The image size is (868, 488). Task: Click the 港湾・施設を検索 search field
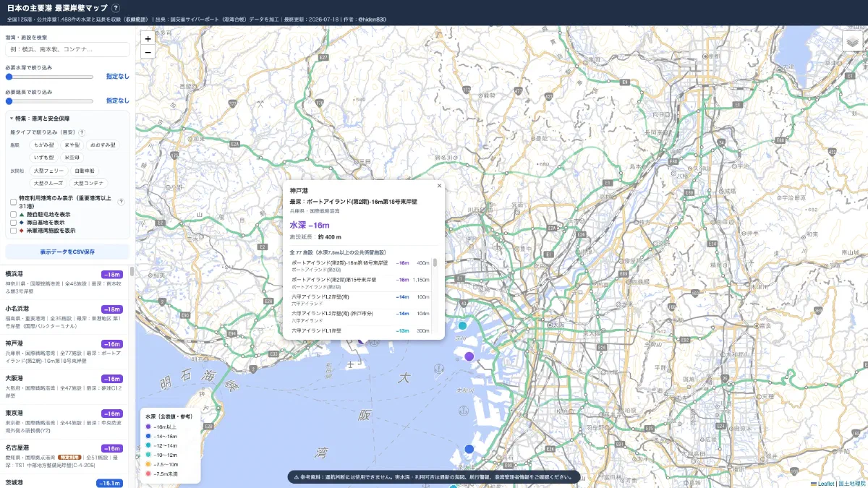67,49
